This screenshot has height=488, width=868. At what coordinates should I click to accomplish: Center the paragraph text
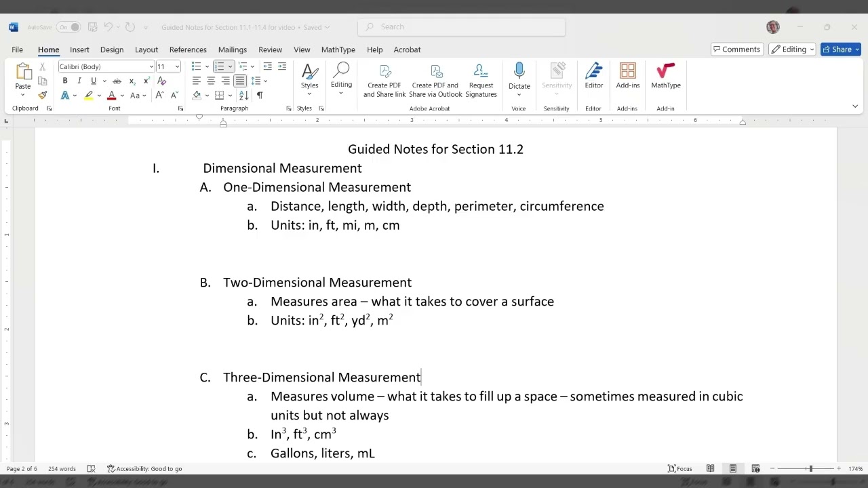[x=211, y=81]
